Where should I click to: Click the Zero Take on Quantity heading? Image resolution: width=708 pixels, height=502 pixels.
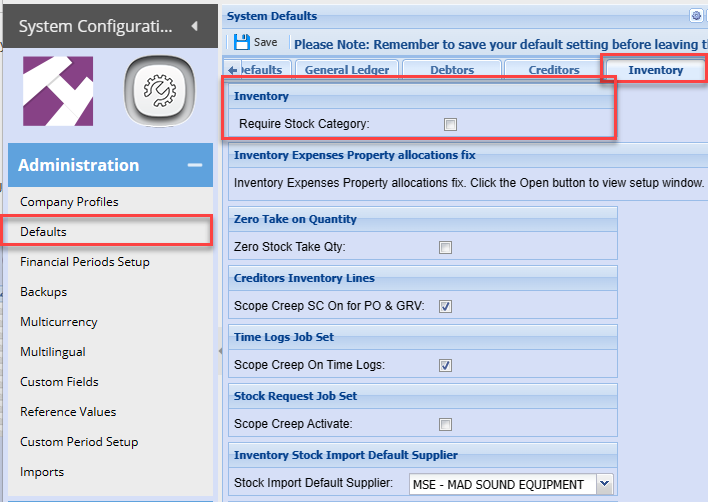point(295,219)
